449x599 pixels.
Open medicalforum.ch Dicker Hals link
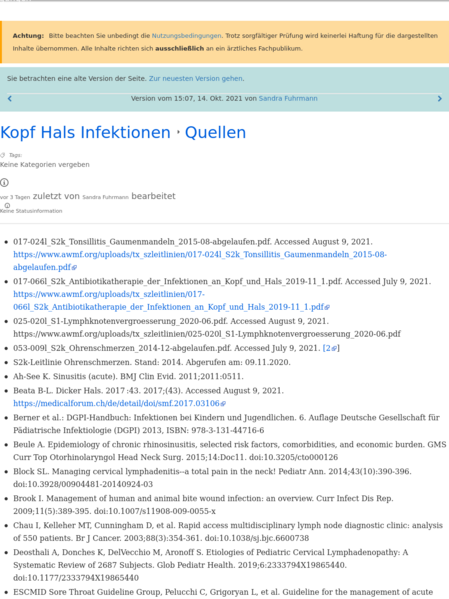coord(119,403)
